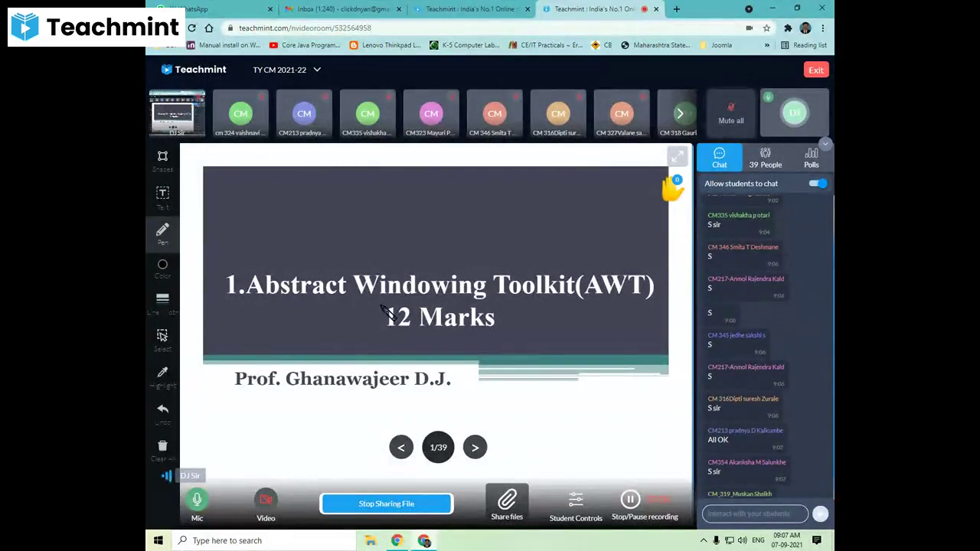Select DJ Sir screen thumbnail
This screenshot has height=551, width=980.
[178, 113]
